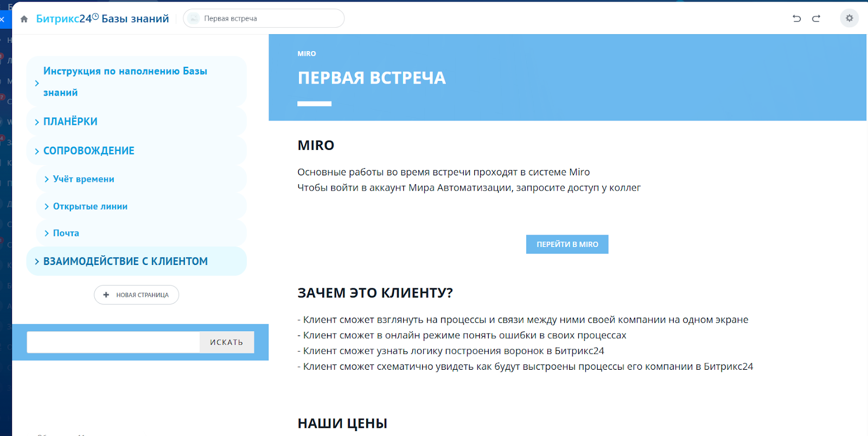Expand the Почта chevron
This screenshot has width=868, height=436.
point(47,233)
